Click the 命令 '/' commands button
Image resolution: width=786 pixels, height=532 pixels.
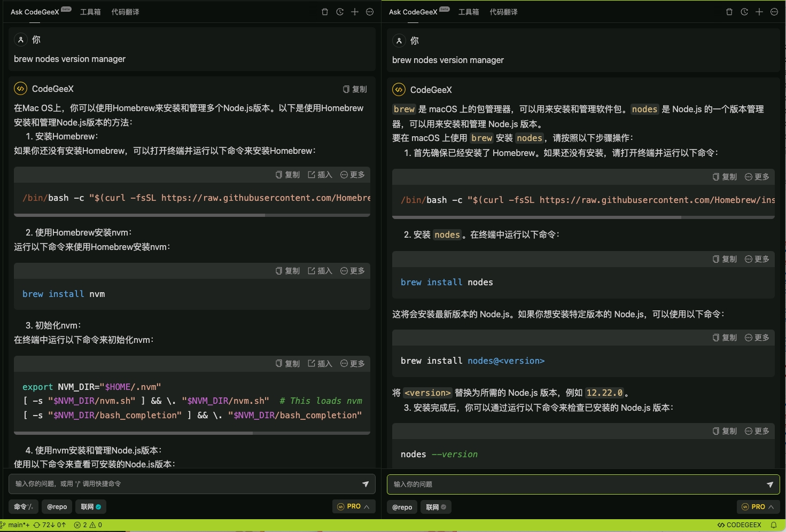pyautogui.click(x=24, y=506)
